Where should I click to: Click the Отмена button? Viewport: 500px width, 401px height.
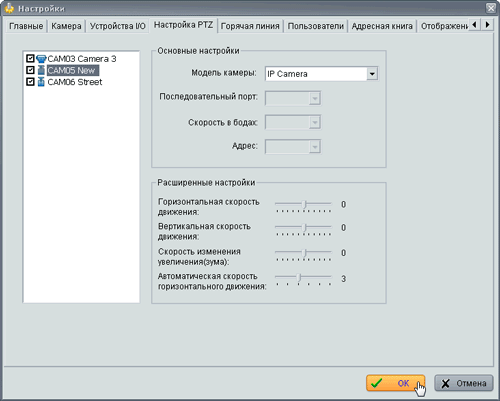[464, 383]
